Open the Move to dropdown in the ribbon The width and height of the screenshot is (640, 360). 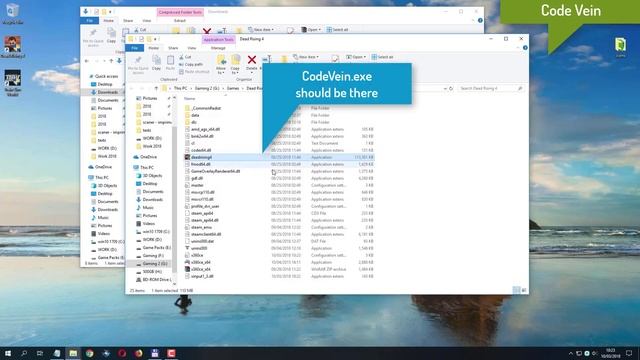click(221, 64)
